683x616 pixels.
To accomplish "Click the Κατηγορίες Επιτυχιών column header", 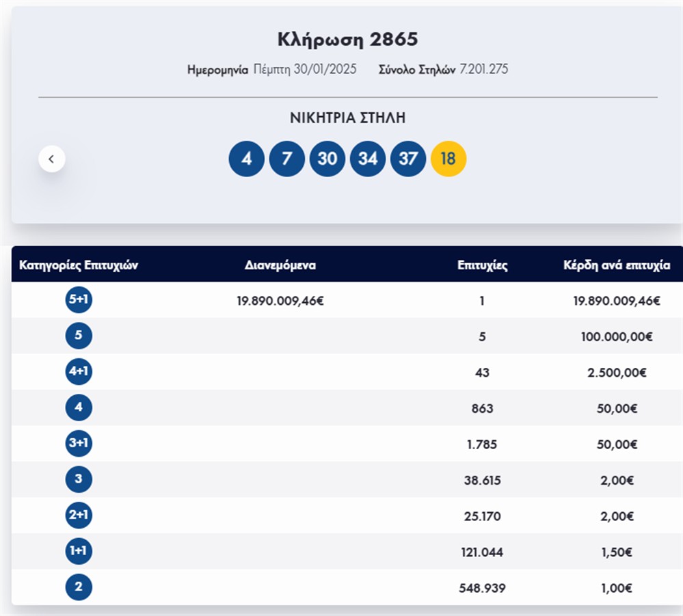I will click(x=79, y=265).
